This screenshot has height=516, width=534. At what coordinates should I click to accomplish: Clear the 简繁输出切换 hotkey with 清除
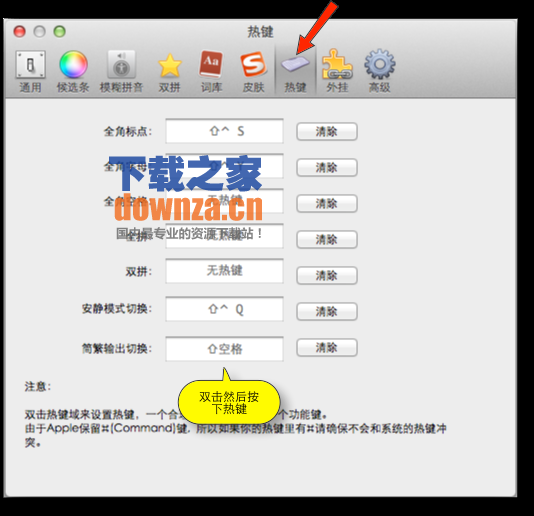click(x=327, y=348)
